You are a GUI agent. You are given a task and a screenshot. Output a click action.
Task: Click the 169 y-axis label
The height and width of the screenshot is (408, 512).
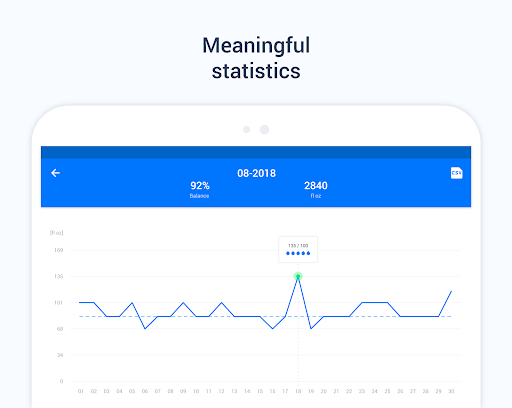click(58, 250)
